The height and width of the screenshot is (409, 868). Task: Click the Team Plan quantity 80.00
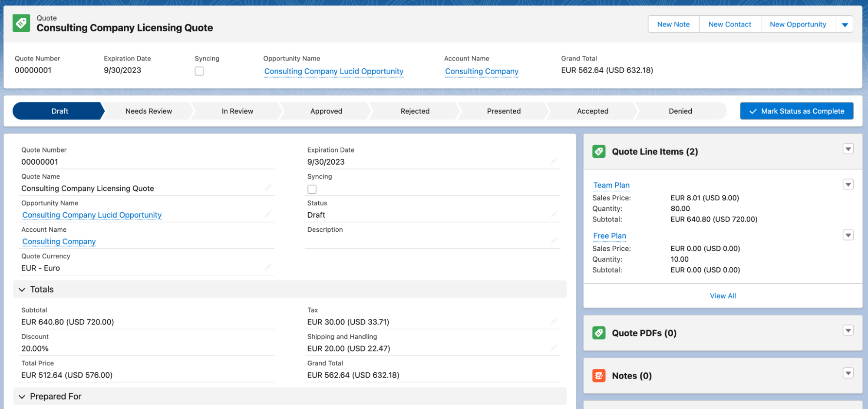(x=680, y=208)
